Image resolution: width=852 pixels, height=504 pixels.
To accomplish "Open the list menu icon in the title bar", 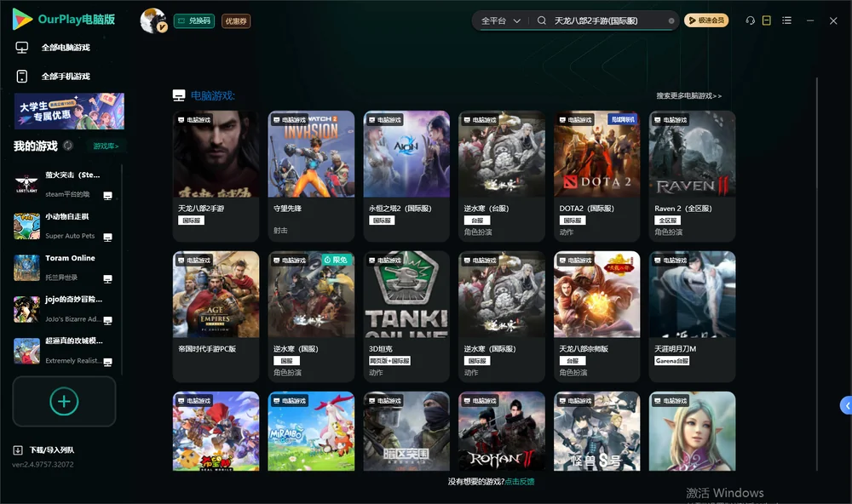I will pos(786,20).
